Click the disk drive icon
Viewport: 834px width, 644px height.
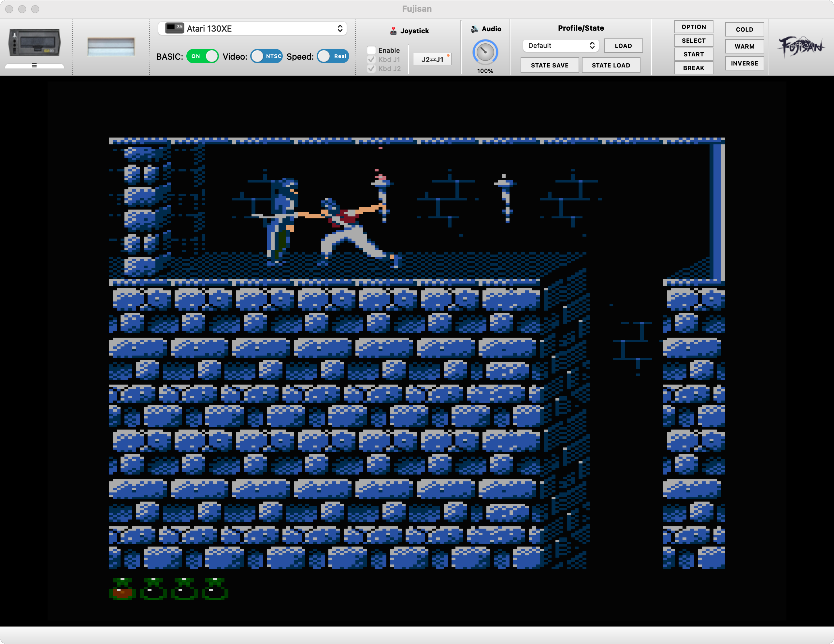[x=34, y=42]
